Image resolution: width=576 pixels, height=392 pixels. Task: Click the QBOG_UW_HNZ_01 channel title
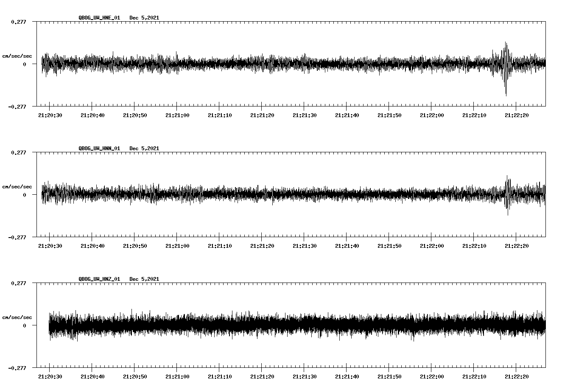[x=99, y=279]
